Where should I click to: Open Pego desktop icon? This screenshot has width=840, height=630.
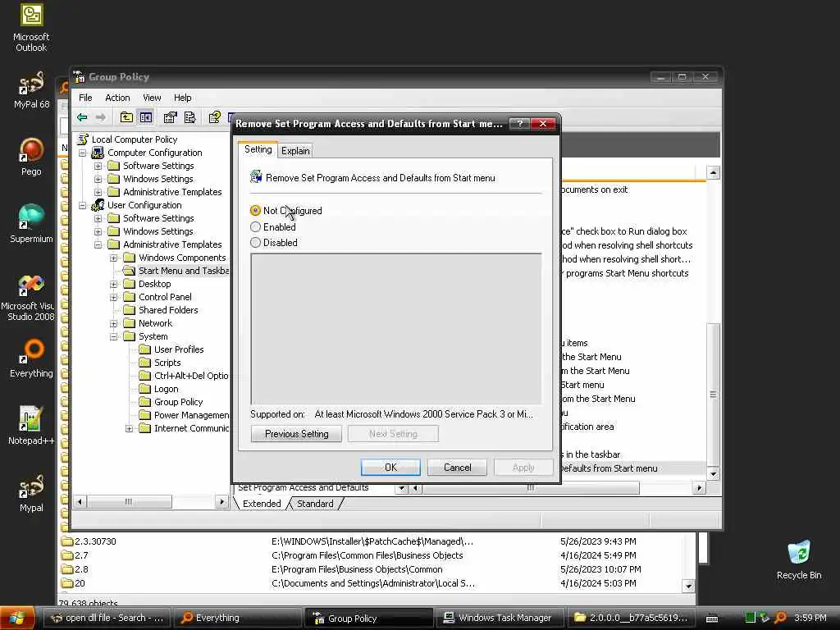click(31, 157)
